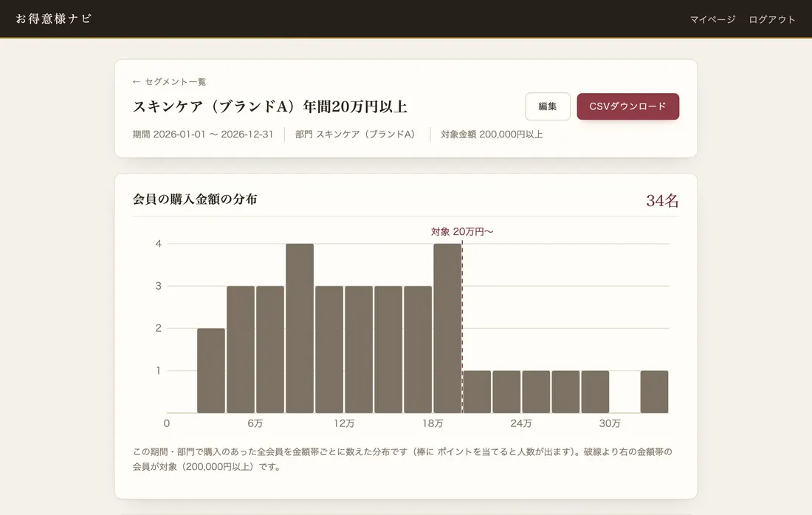Click the 期間 2026-01-01 〜 2026-12-31 text
Screen dimensions: 812x515
coord(203,134)
